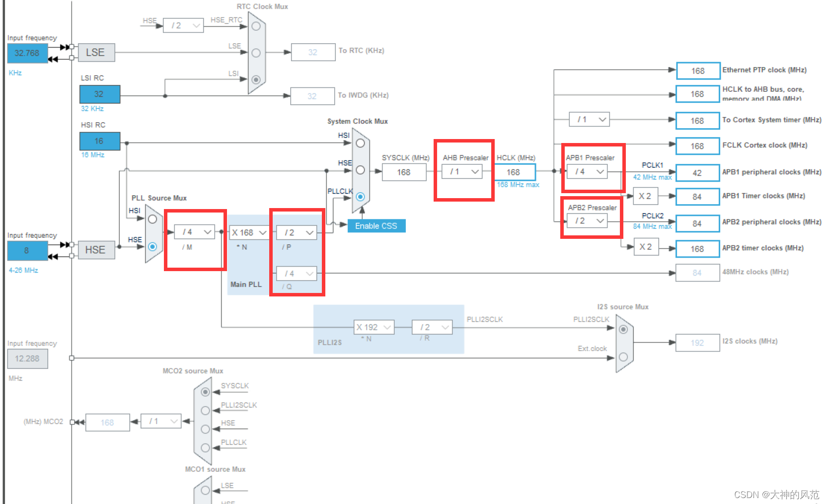Open the MCO2 /1 divider dropdown
This screenshot has height=504, width=827.
click(161, 421)
